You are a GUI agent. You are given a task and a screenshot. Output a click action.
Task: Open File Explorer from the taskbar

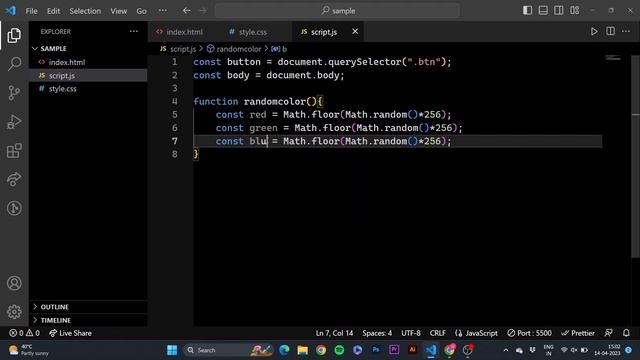click(302, 350)
